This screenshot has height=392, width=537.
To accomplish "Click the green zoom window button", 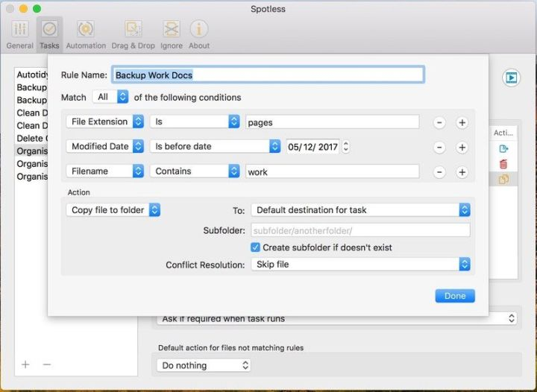I will [x=37, y=8].
